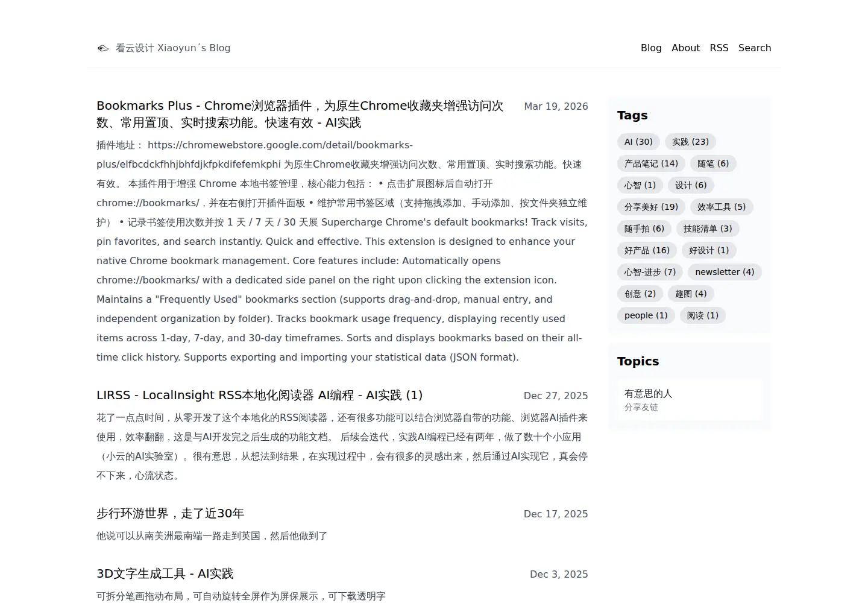The width and height of the screenshot is (868, 603).
Task: Open the 分享美好 (19) tag
Action: click(x=651, y=207)
